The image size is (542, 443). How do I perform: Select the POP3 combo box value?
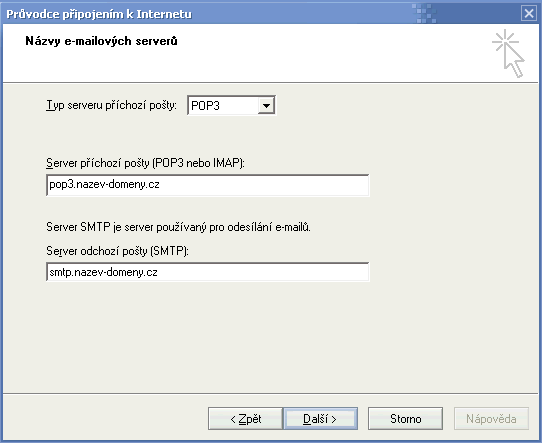pos(231,105)
